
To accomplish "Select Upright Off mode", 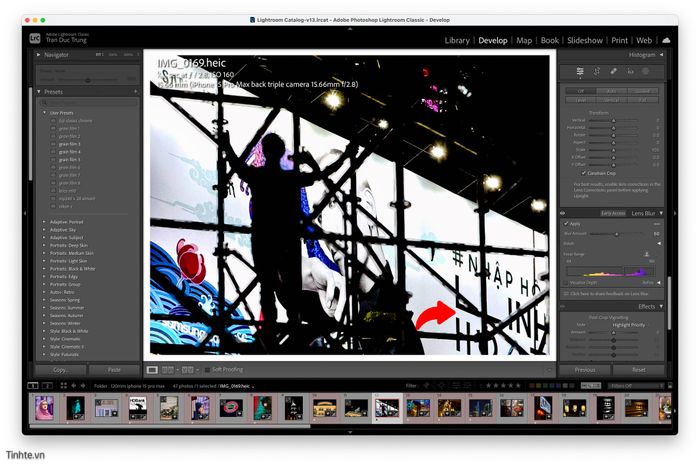I will point(580,91).
